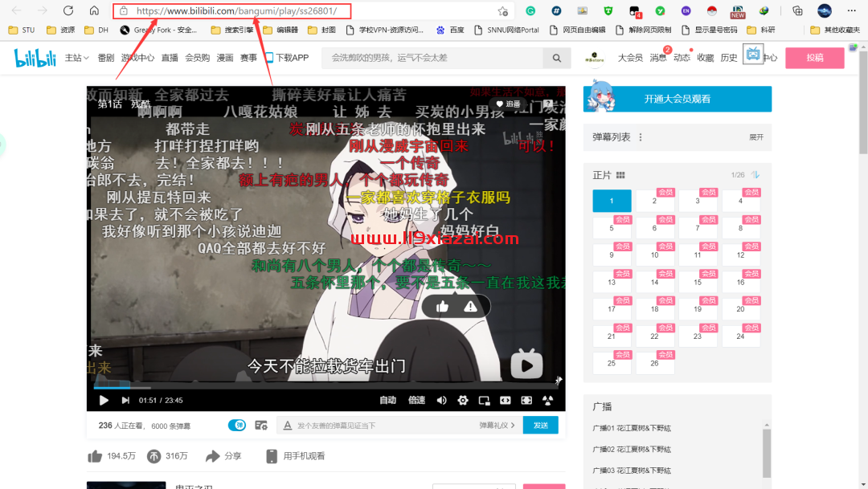Open the Grammarly extension icon
This screenshot has width=868, height=489.
pos(530,10)
